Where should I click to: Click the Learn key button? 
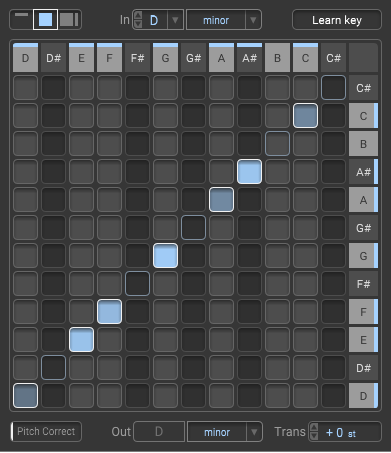click(337, 20)
